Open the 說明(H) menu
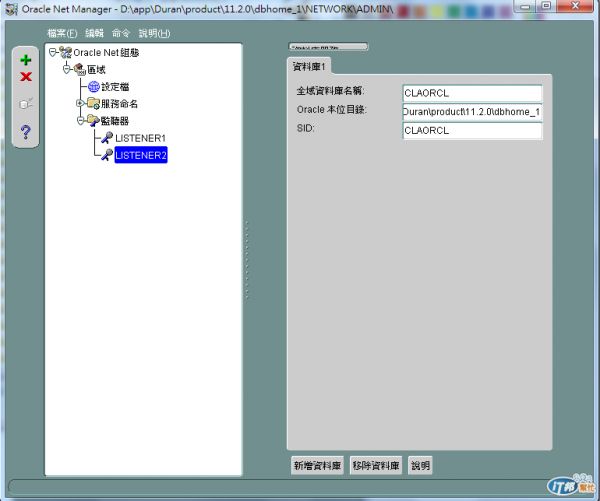The height and width of the screenshot is (501, 600). 154,33
